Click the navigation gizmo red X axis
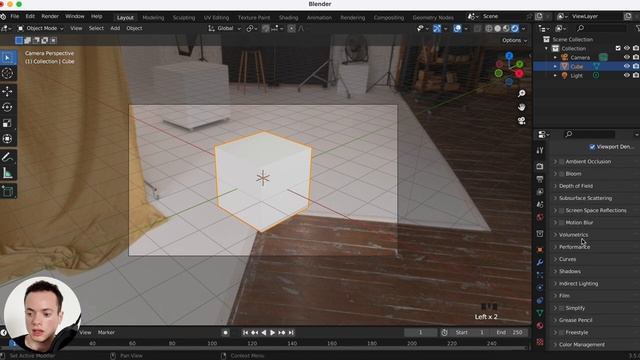The image size is (640, 360). coord(519,74)
